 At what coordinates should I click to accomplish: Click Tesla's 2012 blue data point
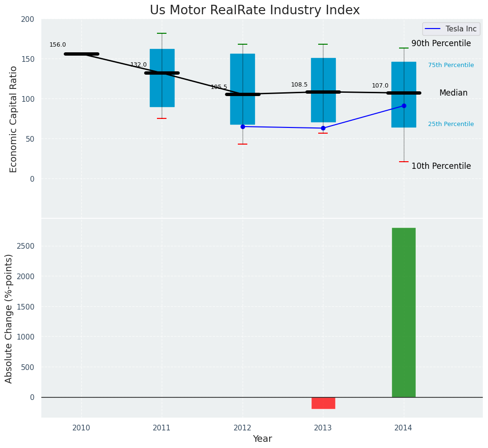tap(243, 127)
